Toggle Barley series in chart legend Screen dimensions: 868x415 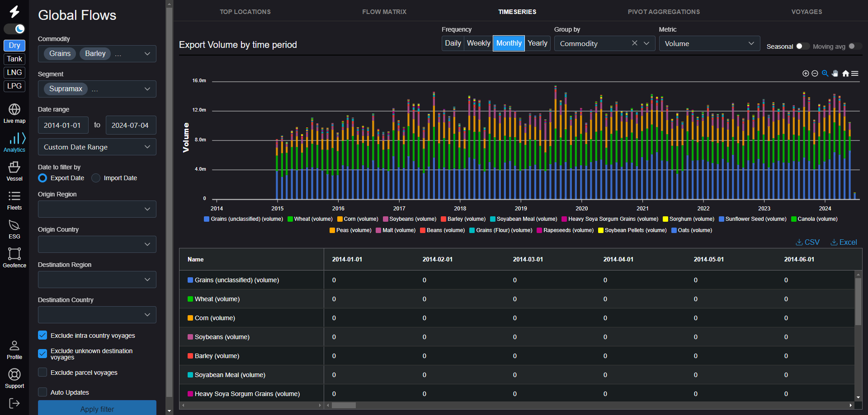(463, 219)
